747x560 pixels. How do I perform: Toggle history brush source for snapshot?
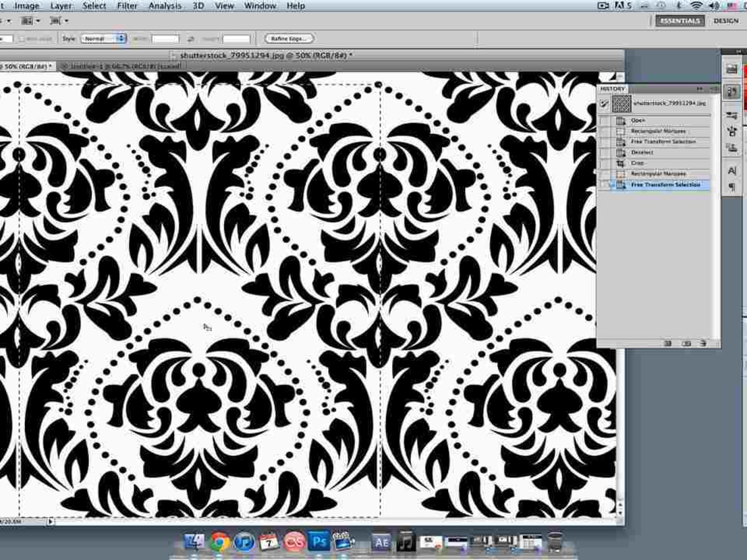click(604, 104)
